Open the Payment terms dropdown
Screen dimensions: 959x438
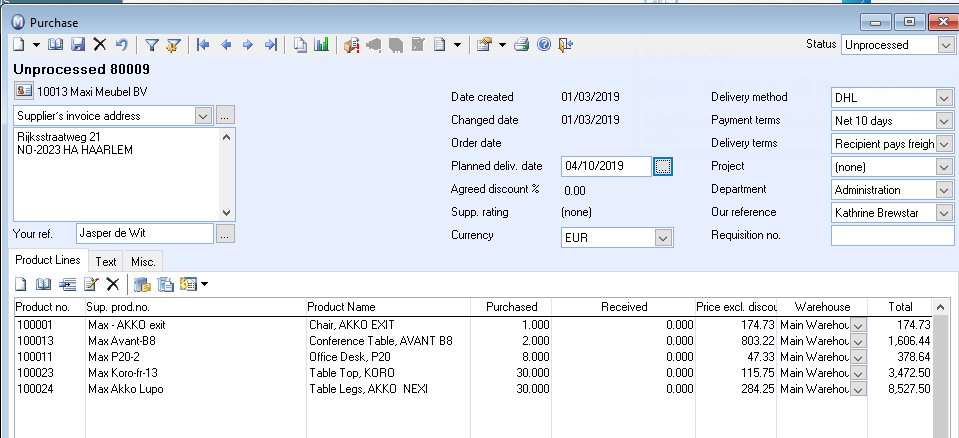pyautogui.click(x=944, y=121)
